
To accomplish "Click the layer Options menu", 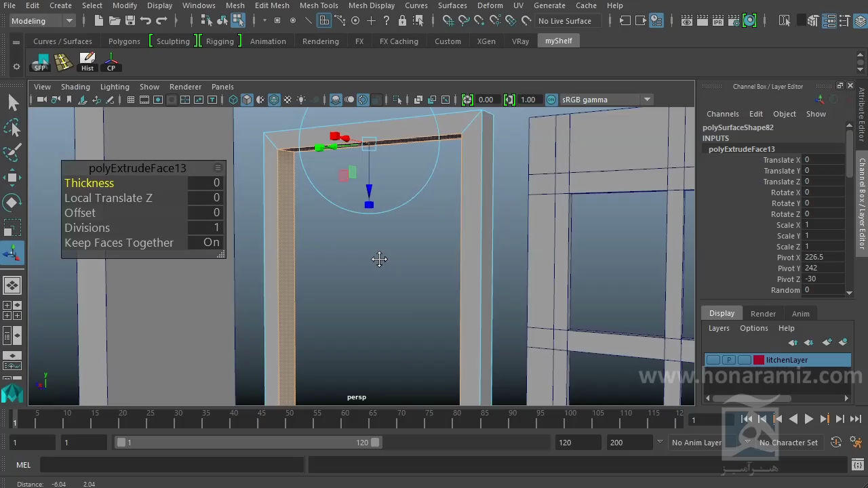I will click(x=753, y=328).
